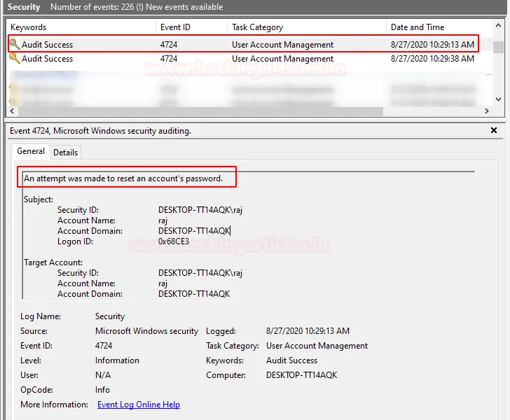
Task: Click Event ID 4724 in the 10:29:38 row
Action: (168, 59)
